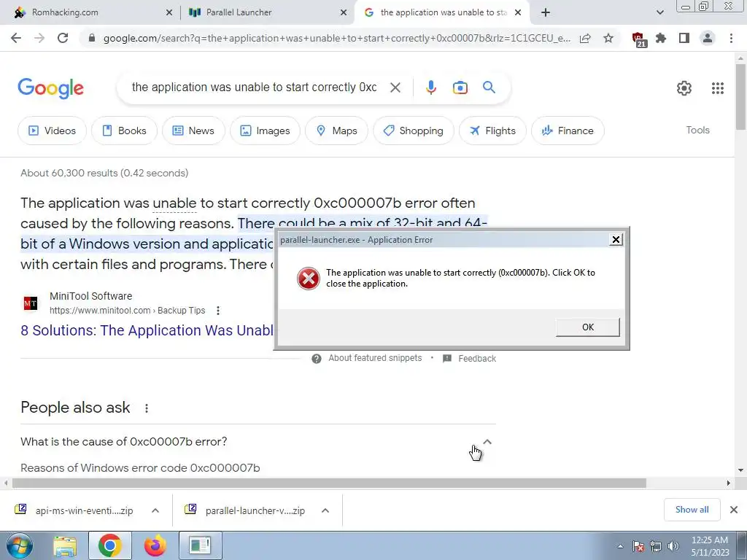Open Windows Explorer from taskbar
Screen dimensions: 747x560
click(65, 545)
